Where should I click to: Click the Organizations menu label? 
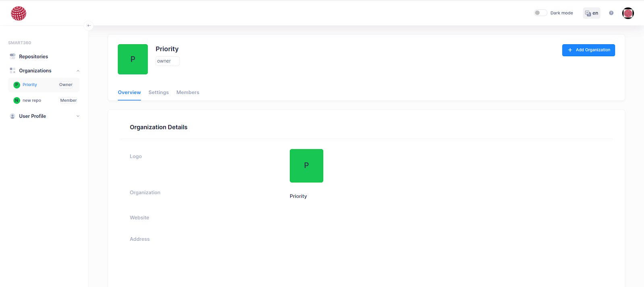coord(35,71)
